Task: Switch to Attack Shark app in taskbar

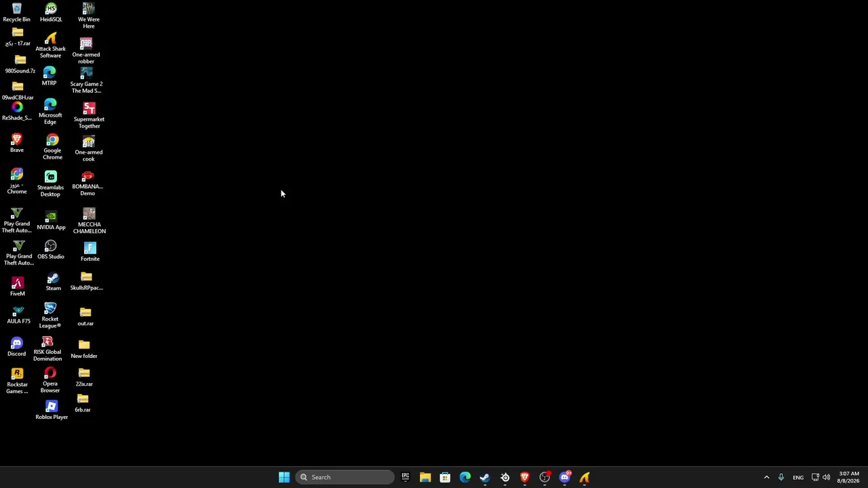Action: (585, 477)
